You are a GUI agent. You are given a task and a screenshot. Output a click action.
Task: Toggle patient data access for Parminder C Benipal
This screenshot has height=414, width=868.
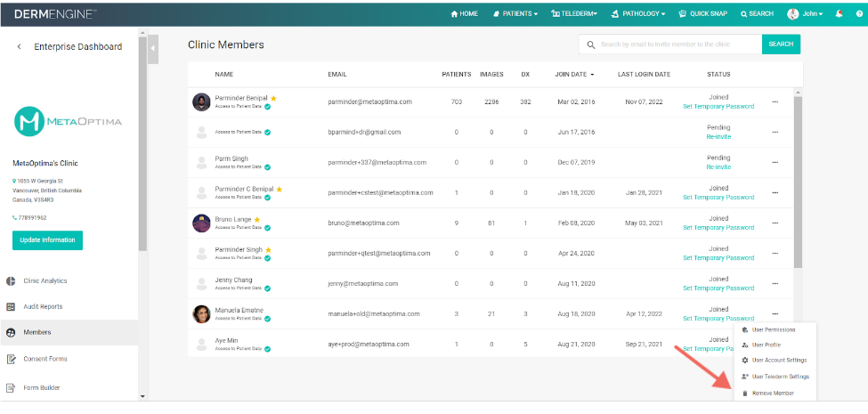267,197
